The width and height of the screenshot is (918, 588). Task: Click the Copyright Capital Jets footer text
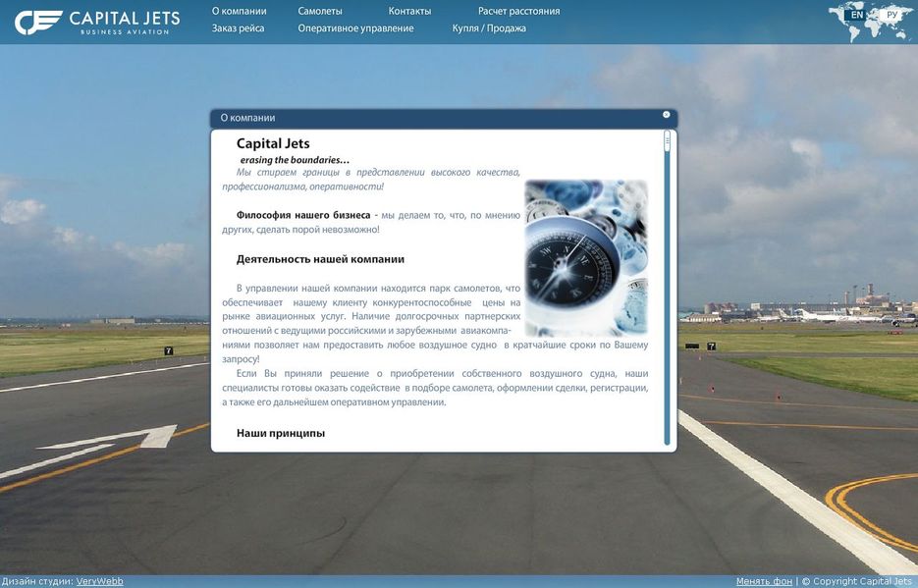(x=859, y=581)
